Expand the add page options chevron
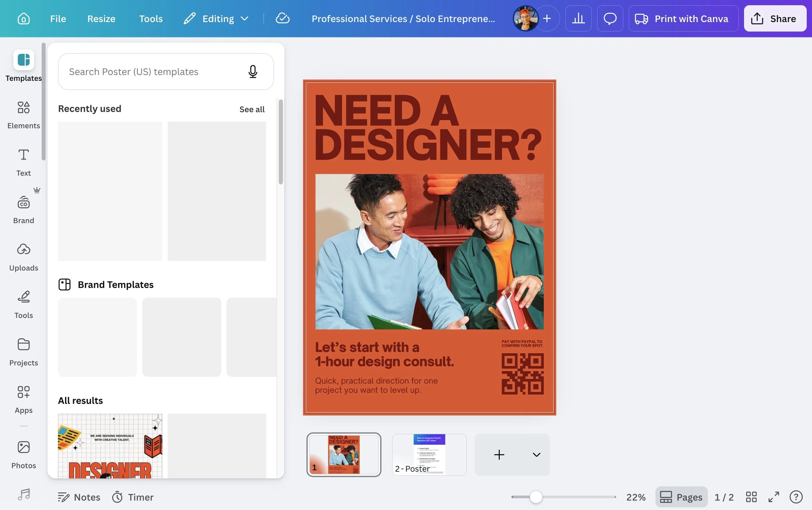 click(x=536, y=455)
